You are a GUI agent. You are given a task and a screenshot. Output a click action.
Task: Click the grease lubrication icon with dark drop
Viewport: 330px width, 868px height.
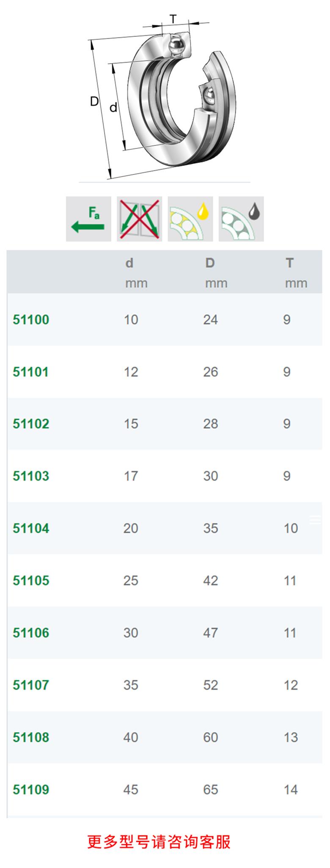[241, 219]
